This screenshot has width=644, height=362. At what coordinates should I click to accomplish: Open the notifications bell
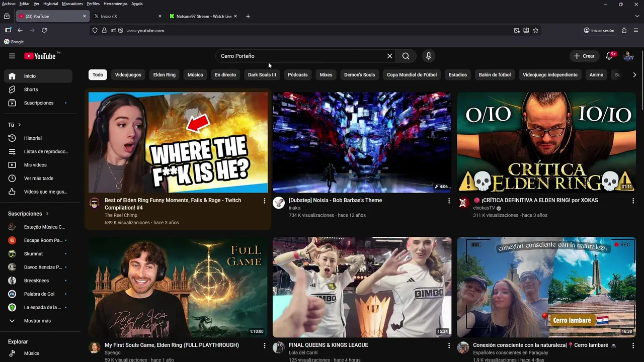coord(609,56)
